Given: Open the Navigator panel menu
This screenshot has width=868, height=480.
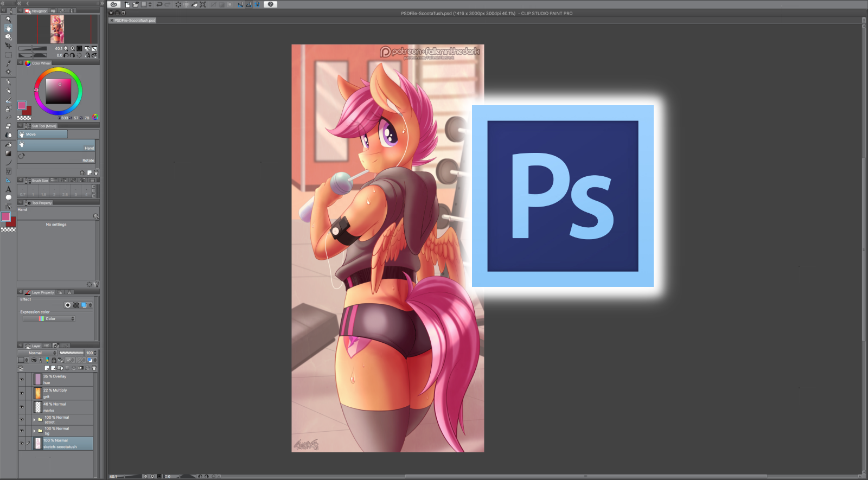Looking at the screenshot, I should click(x=20, y=11).
